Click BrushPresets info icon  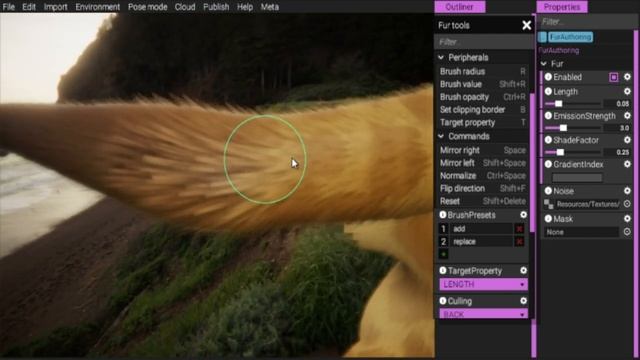tap(442, 215)
